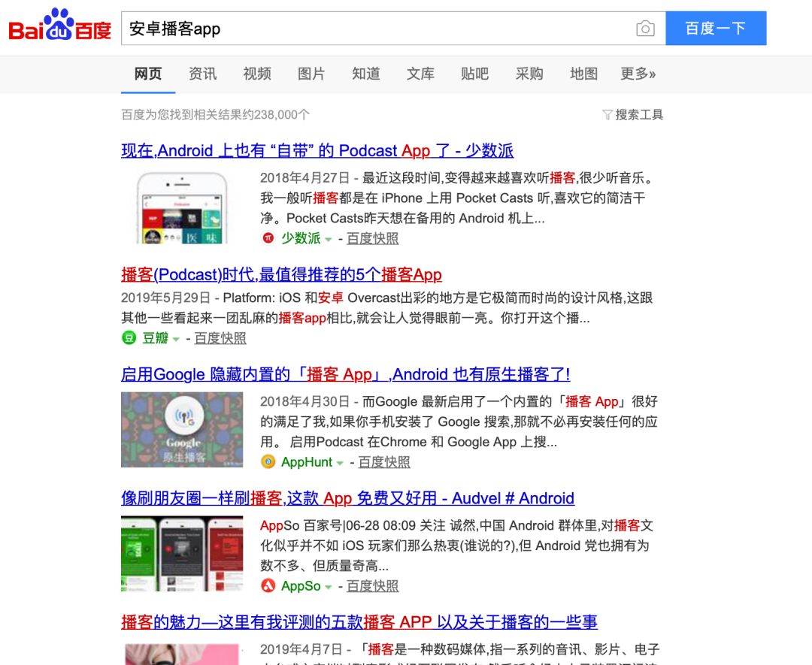Viewport: 812px width, 665px height.
Task: Switch to the 贴吧 tab
Action: click(475, 74)
